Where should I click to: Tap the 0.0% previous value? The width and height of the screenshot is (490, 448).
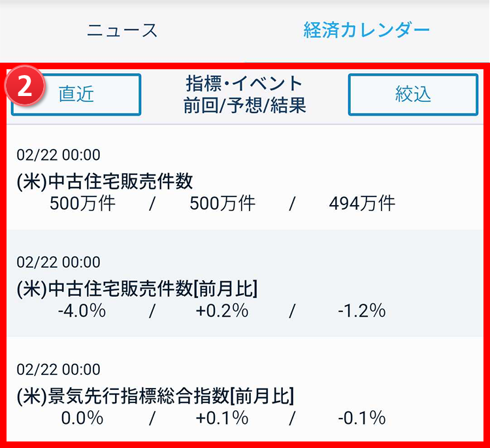click(82, 417)
